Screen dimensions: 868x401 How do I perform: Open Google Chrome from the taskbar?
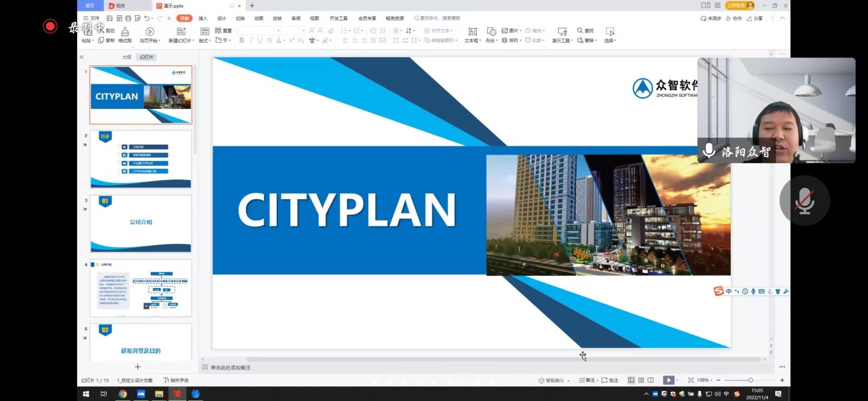[x=123, y=394]
